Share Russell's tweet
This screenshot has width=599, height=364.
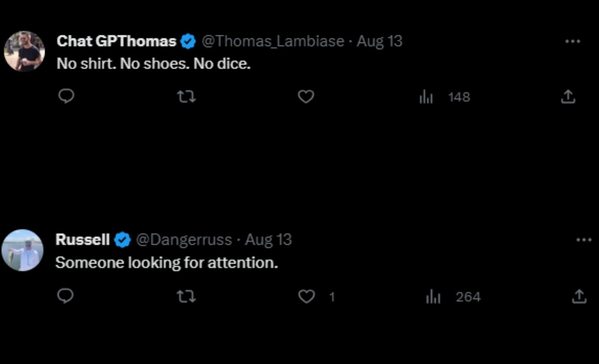point(579,296)
